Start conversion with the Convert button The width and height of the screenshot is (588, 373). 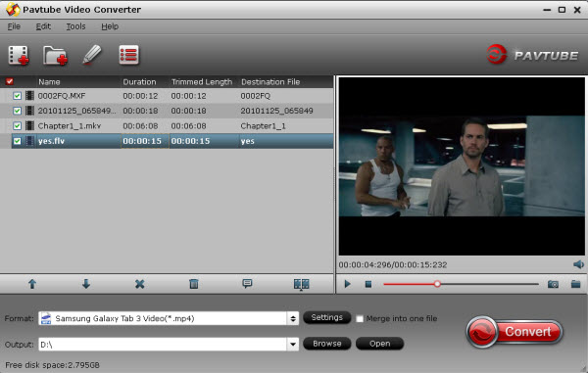[514, 332]
